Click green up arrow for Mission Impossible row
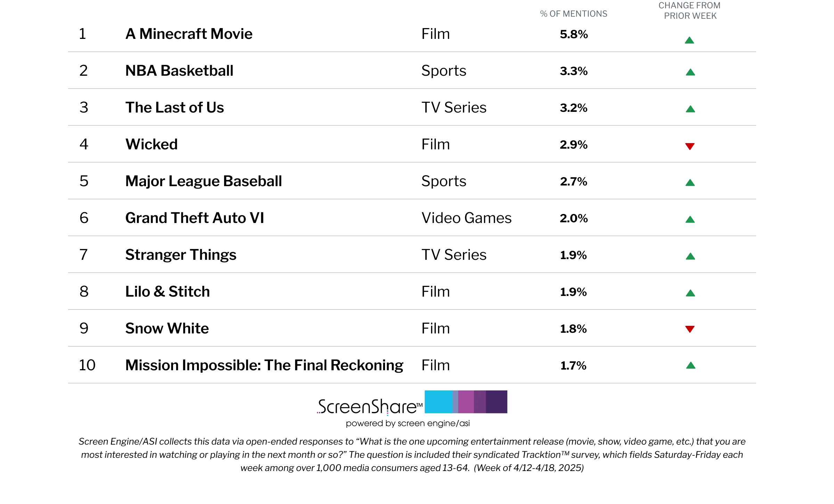The image size is (834, 504). [x=690, y=365]
